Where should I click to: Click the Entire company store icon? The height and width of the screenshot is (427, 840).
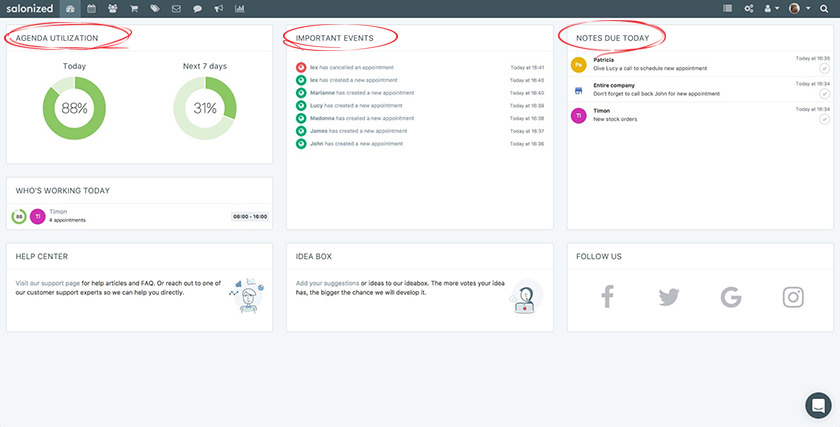pyautogui.click(x=579, y=91)
